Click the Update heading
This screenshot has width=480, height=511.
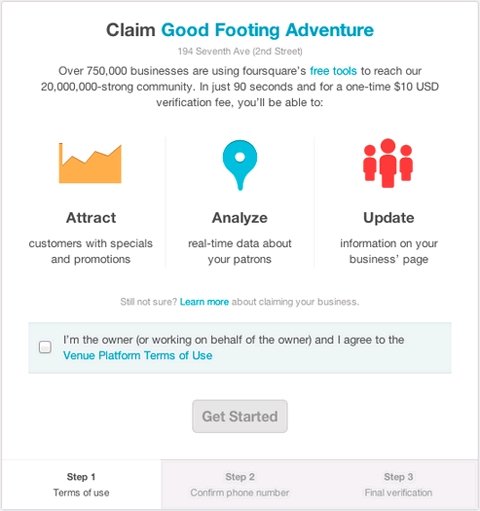389,218
